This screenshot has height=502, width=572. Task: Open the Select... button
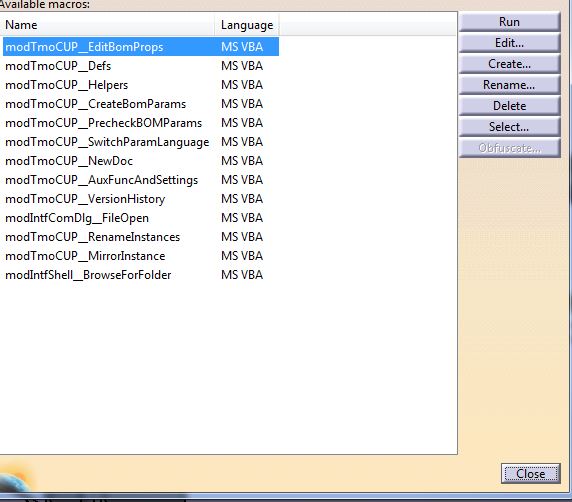pyautogui.click(x=509, y=127)
